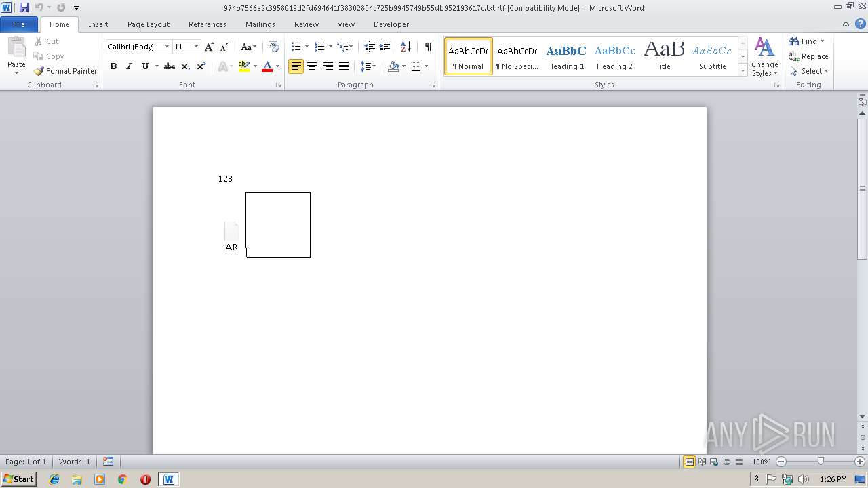Viewport: 868px width, 488px height.
Task: Toggle Bold formatting
Action: [x=113, y=66]
